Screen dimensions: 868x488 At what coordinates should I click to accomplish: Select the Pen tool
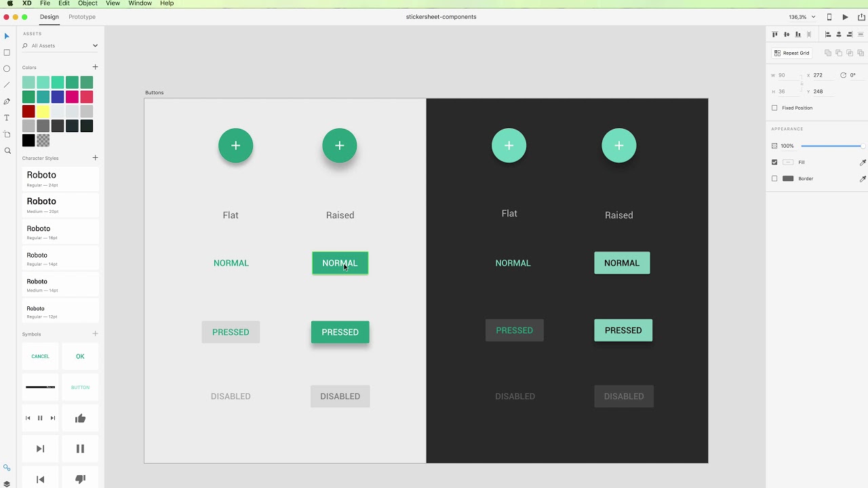pos(7,102)
